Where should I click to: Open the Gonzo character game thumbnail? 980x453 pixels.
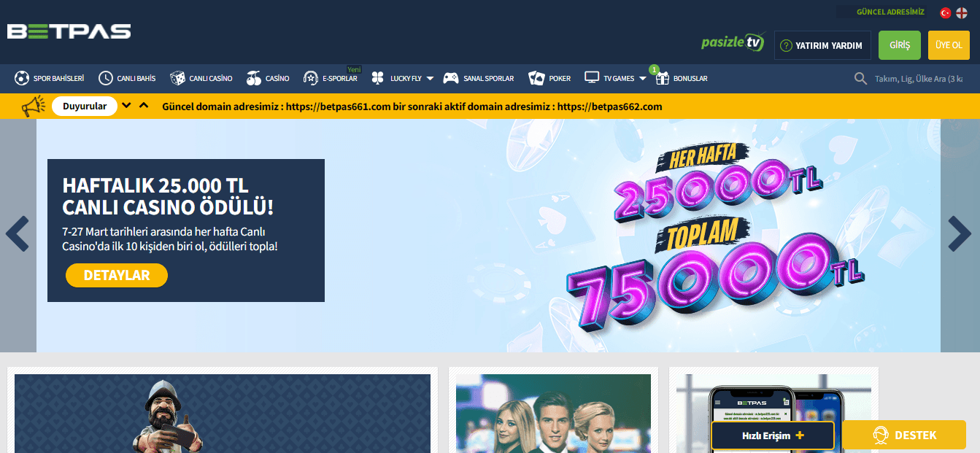pos(223,414)
